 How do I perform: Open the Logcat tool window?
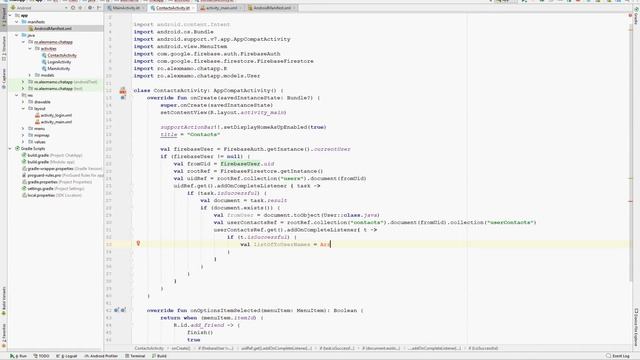coord(67,356)
